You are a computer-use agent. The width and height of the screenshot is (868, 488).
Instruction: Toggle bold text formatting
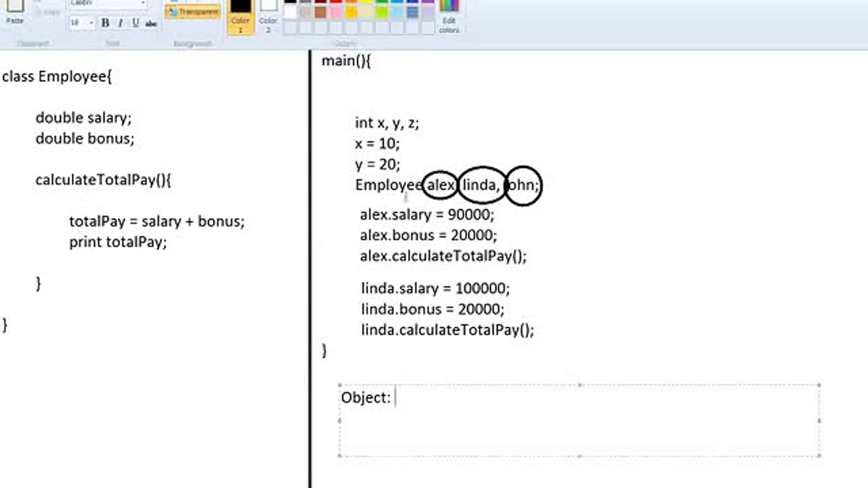105,23
